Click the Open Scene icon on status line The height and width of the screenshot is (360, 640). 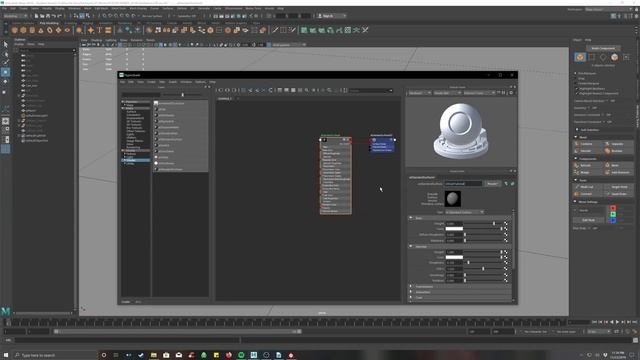(x=42, y=16)
